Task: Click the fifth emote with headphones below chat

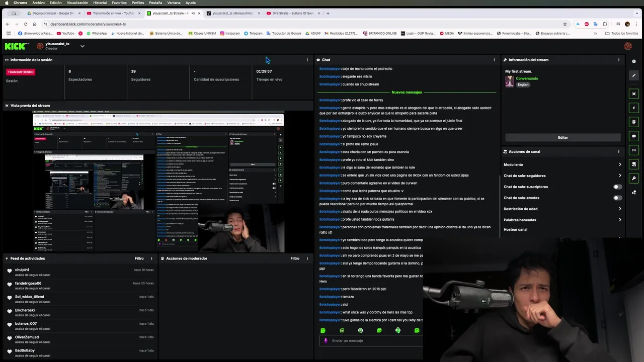Action: [x=398, y=330]
